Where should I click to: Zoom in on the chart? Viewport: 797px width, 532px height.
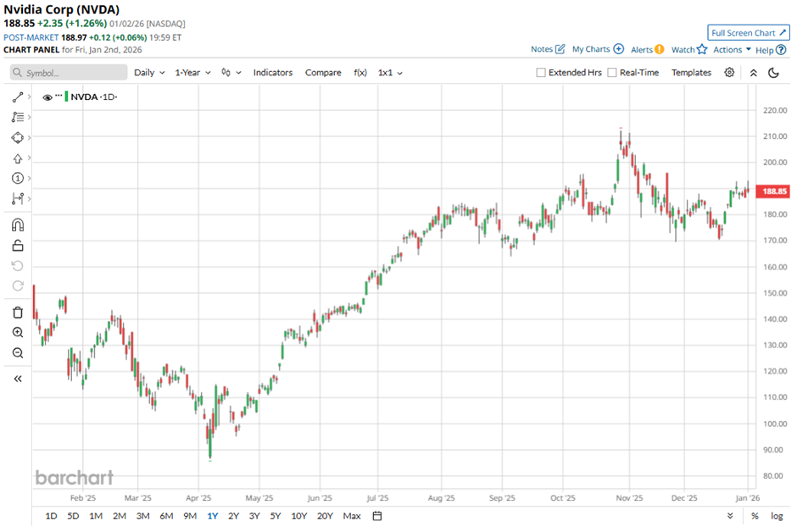tap(18, 332)
